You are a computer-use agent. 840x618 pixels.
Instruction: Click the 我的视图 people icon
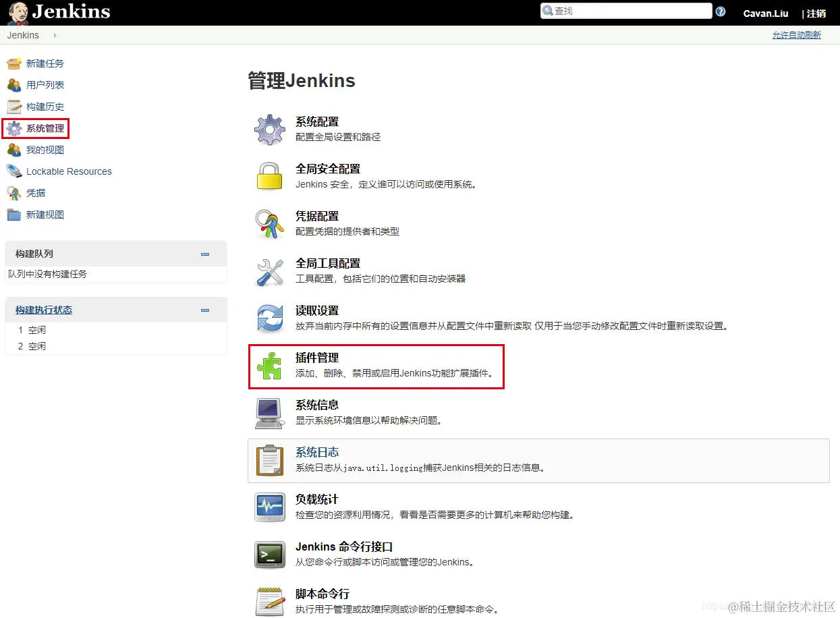click(x=14, y=150)
